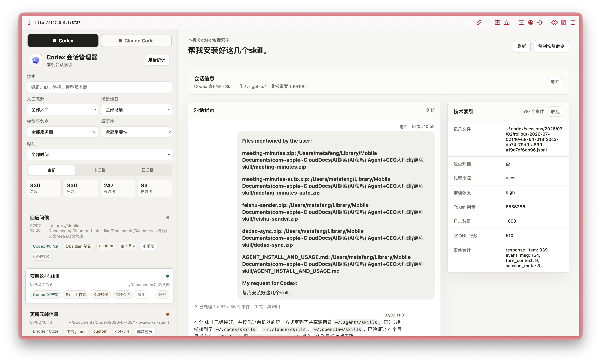Click the globe network icon
Viewport: 601px width, 364px height.
coord(531,23)
